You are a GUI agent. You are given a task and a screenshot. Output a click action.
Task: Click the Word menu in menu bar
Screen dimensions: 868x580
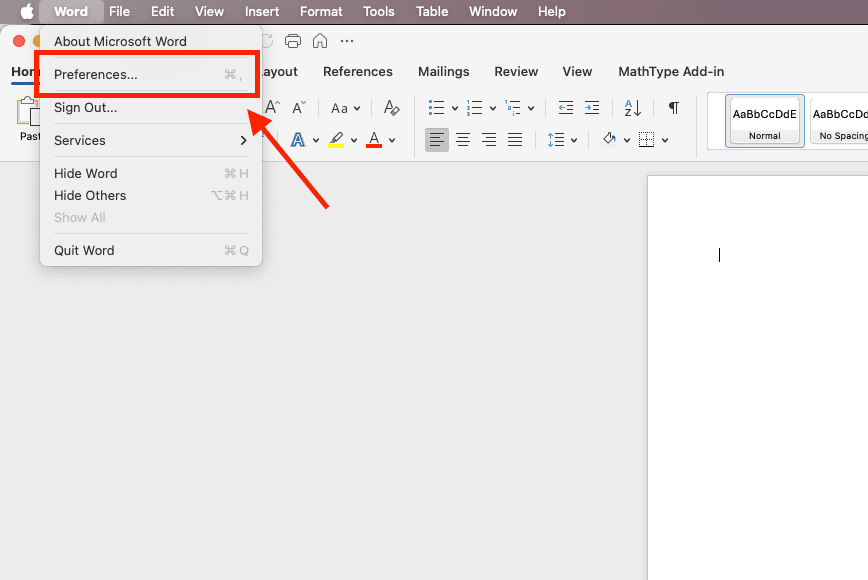pyautogui.click(x=71, y=11)
